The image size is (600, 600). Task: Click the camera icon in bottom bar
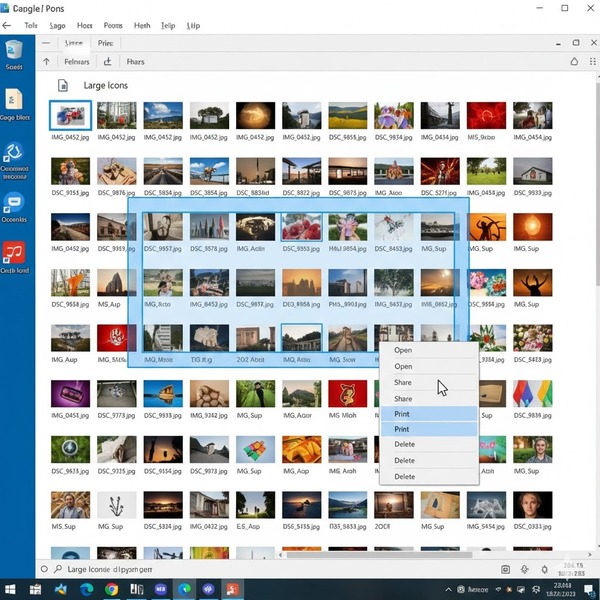click(x=505, y=569)
